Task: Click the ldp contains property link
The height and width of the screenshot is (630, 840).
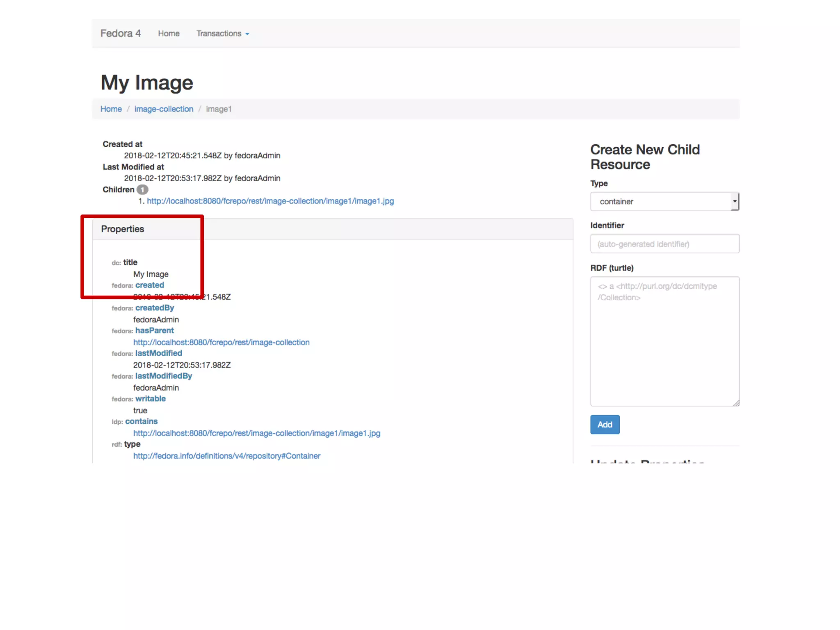Action: (141, 421)
